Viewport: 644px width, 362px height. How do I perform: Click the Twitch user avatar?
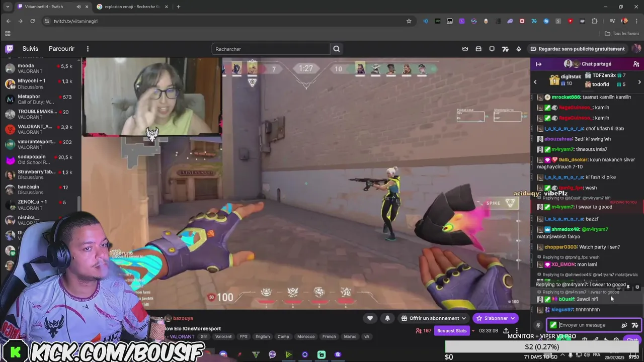636,49
